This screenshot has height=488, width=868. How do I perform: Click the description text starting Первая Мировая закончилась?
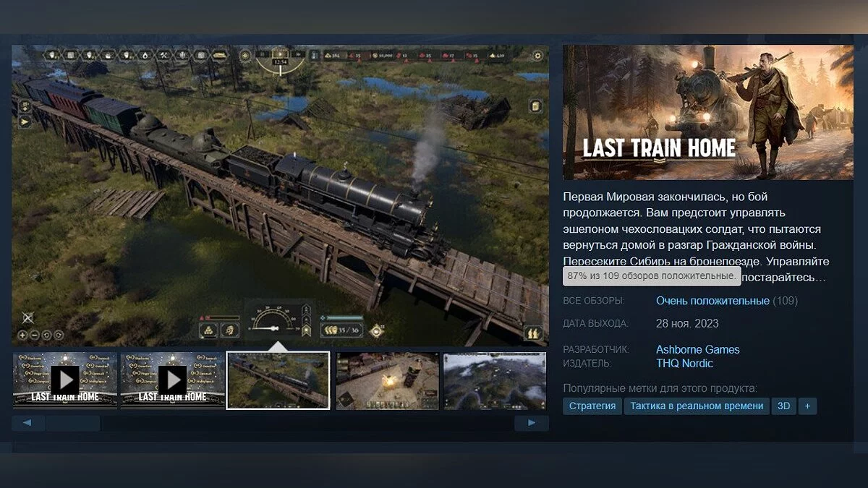pyautogui.click(x=697, y=236)
